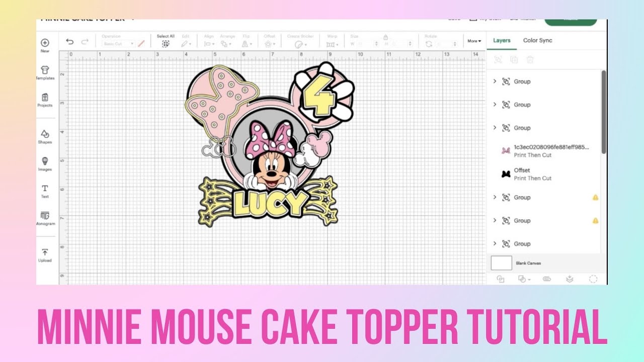Open the Projects panel
Screen dimensions: 644x362
(45, 100)
